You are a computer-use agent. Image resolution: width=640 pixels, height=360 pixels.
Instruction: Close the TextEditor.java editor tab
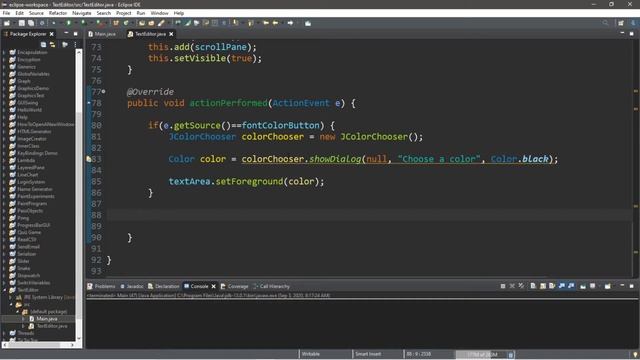[x=171, y=34]
